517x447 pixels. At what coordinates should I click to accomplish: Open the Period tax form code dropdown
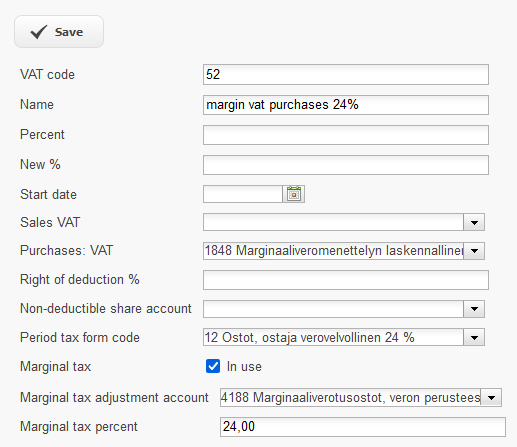pos(474,337)
